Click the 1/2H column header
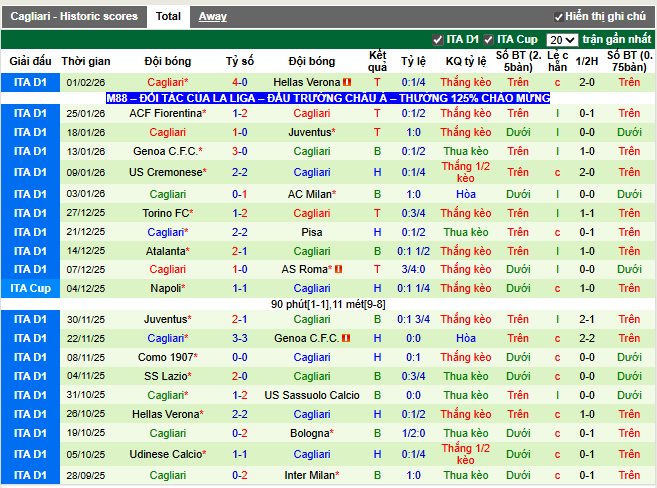657x488 pixels. [x=587, y=61]
